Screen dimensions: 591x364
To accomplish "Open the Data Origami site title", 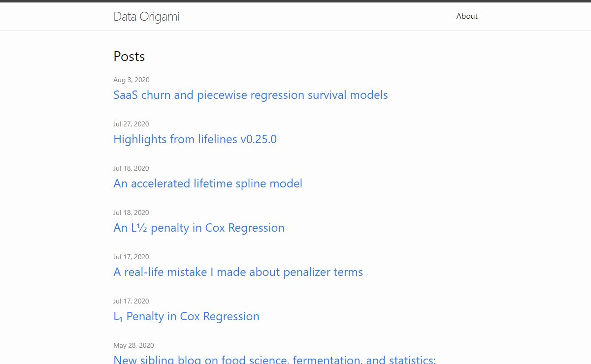I will click(146, 17).
